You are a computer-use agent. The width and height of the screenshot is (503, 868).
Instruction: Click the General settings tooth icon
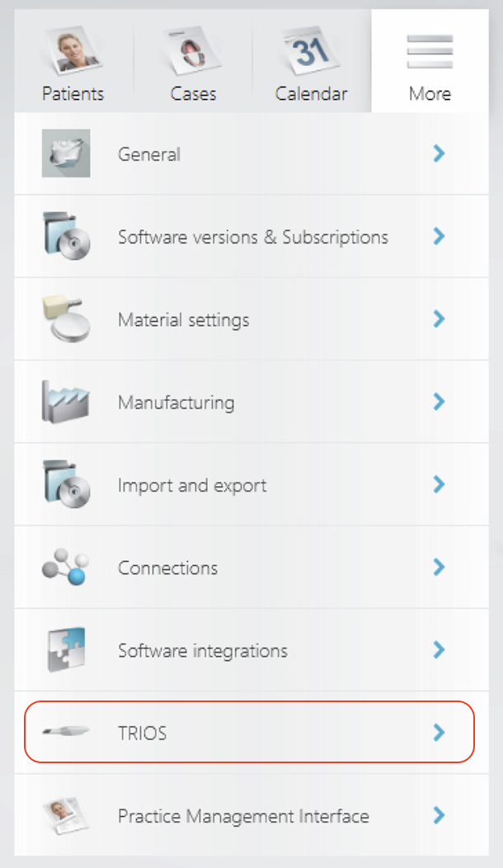66,153
